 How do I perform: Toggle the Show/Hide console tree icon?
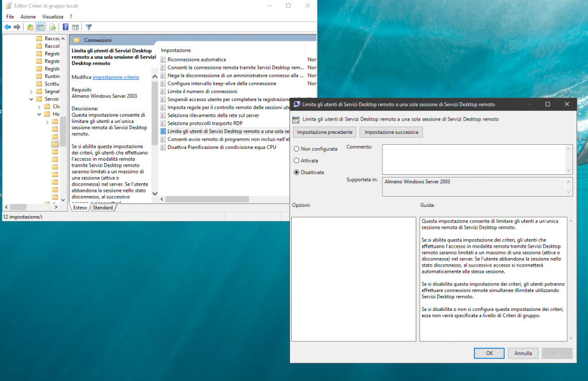tap(40, 27)
